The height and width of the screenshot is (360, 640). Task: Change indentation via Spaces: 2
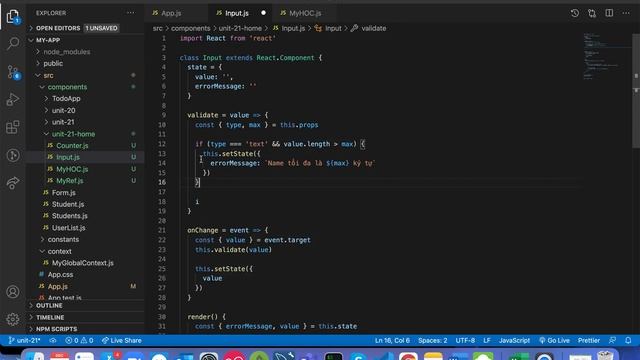click(433, 340)
